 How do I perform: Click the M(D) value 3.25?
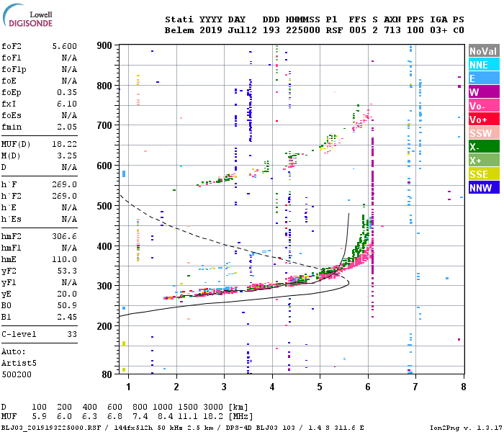[x=67, y=156]
